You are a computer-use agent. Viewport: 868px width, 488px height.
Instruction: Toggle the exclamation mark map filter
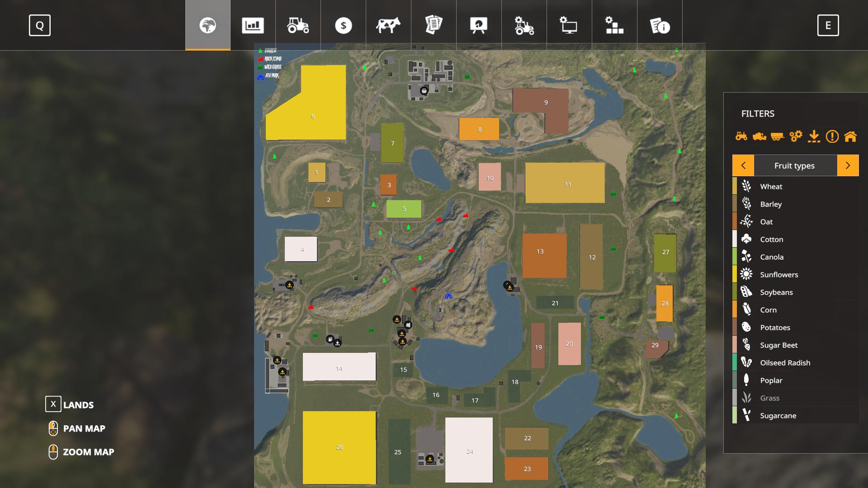click(832, 136)
